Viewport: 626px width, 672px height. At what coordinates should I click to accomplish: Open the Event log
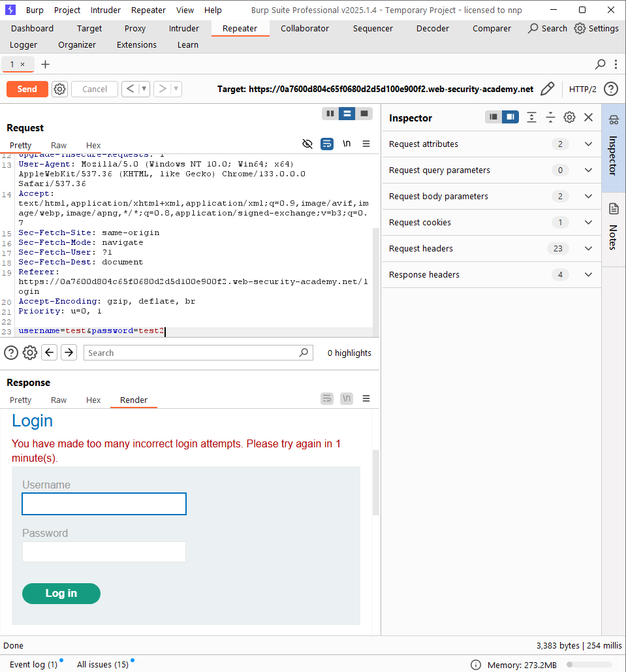click(x=33, y=664)
